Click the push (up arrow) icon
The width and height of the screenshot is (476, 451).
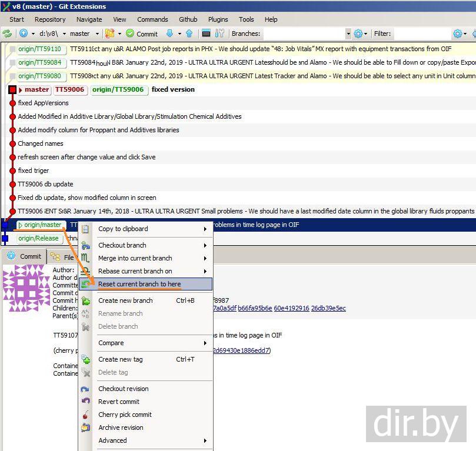pyautogui.click(x=189, y=34)
